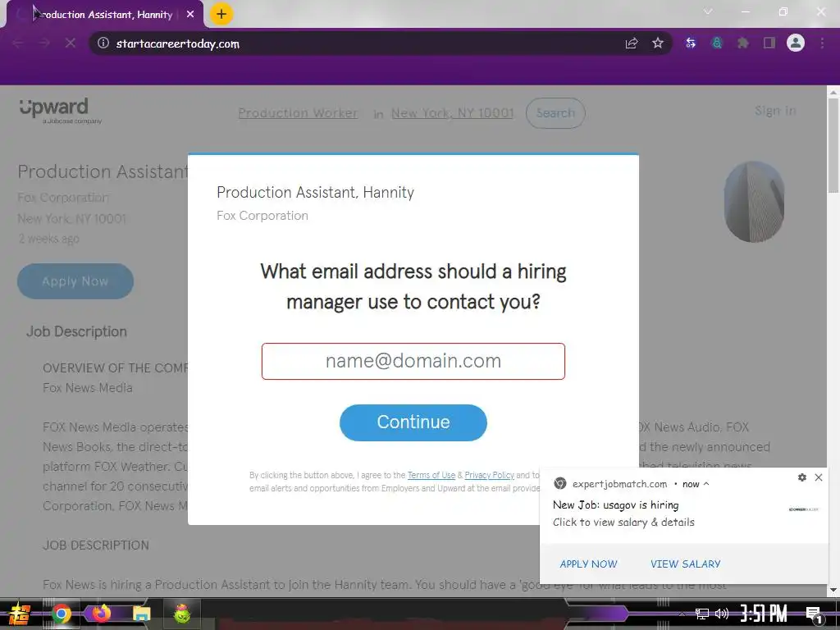The image size is (840, 630).
Task: Open Chrome from the taskbar
Action: [61, 614]
